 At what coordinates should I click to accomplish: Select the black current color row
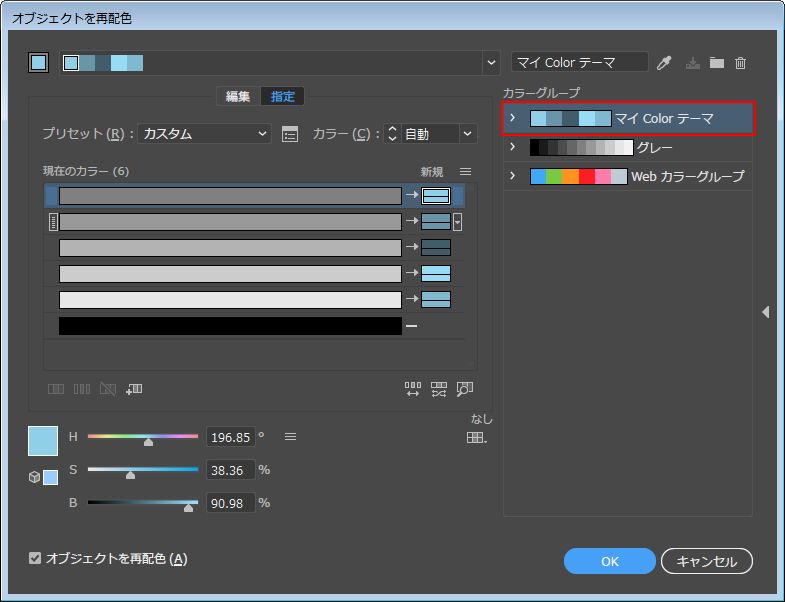[x=230, y=326]
